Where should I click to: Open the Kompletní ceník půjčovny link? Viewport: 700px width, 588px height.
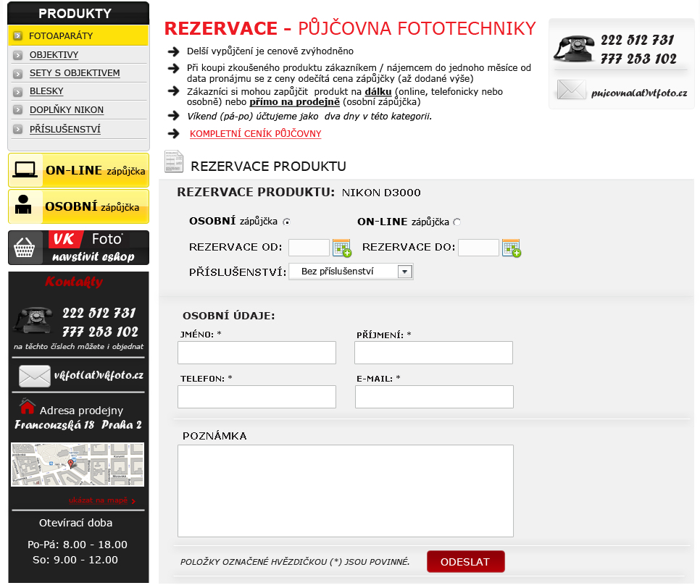point(255,134)
